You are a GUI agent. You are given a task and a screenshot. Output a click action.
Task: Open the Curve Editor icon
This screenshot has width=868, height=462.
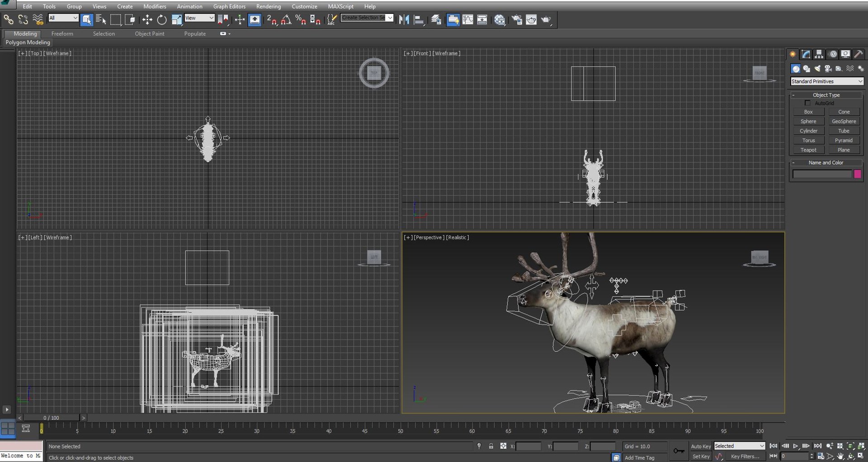[468, 19]
